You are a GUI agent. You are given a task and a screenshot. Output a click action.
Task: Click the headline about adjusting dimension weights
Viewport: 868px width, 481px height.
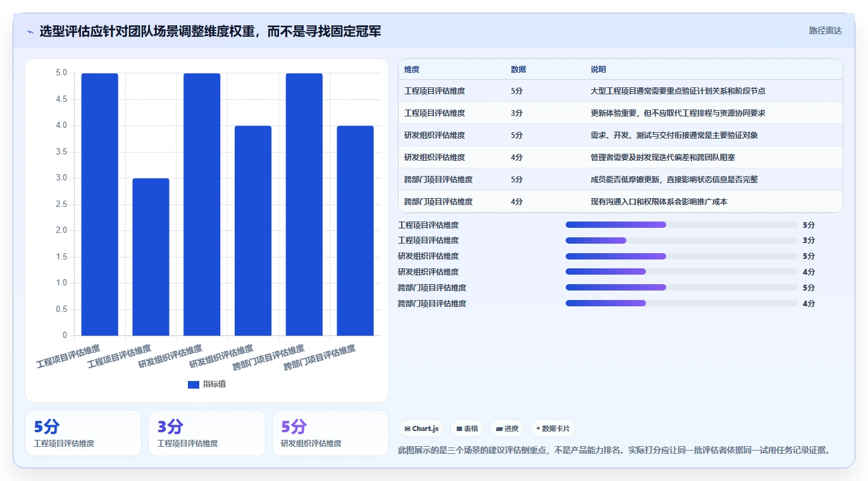pos(210,31)
